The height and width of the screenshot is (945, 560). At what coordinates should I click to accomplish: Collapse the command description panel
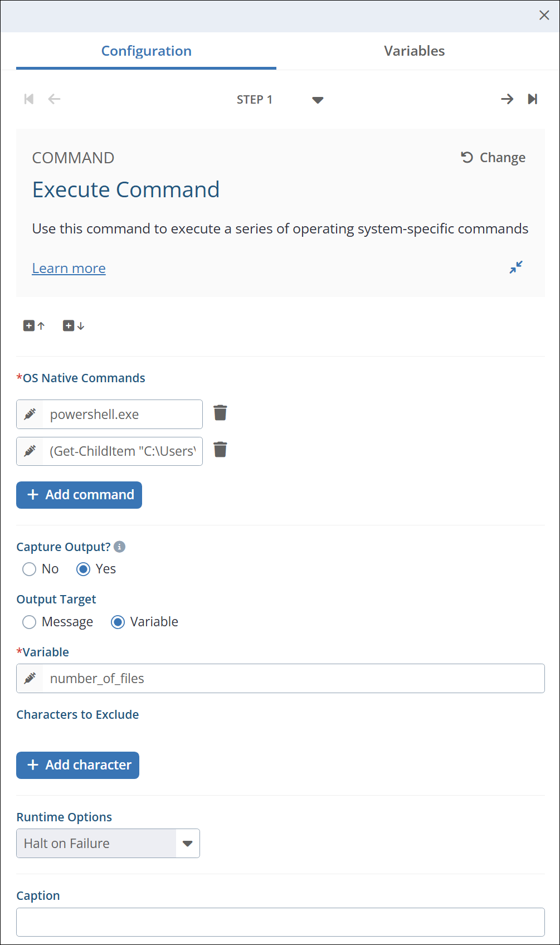(516, 267)
